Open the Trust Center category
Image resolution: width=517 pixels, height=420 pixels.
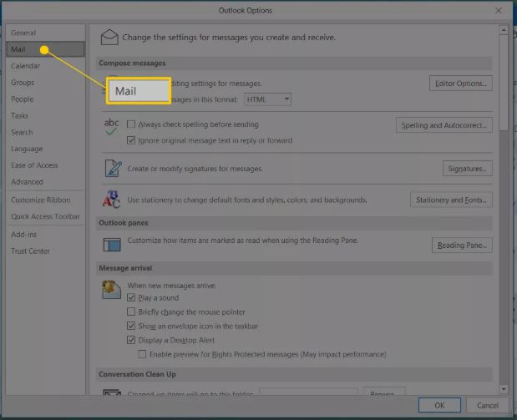click(x=45, y=250)
